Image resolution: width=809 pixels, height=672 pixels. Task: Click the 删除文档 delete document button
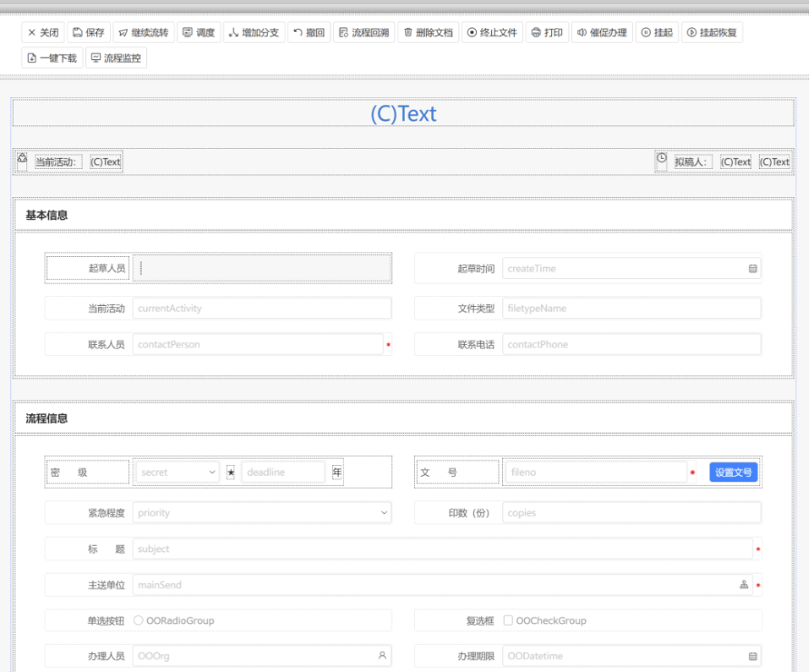point(427,33)
